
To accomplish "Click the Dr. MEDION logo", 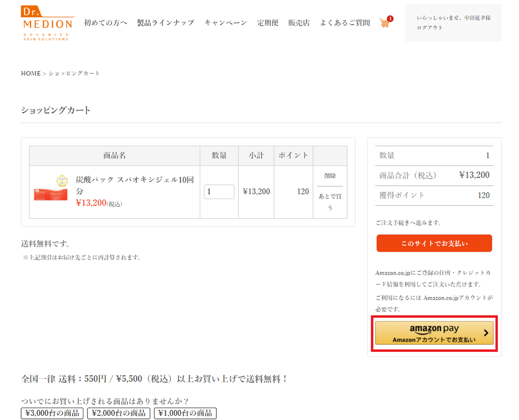I will point(47,23).
